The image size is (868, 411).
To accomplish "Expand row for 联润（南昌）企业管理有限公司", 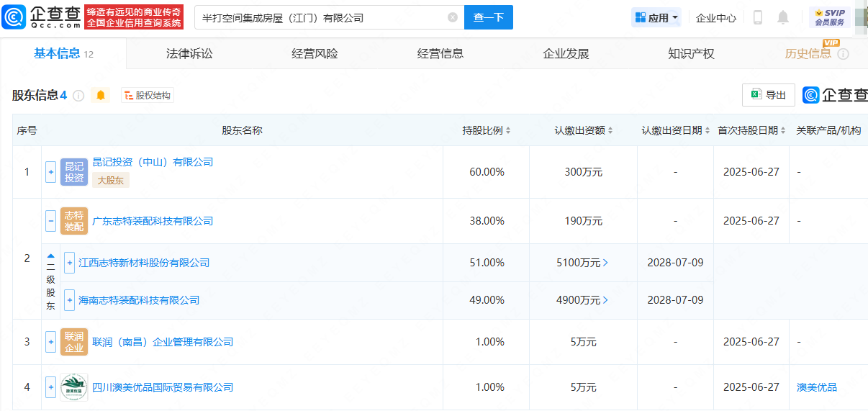I will pos(50,342).
